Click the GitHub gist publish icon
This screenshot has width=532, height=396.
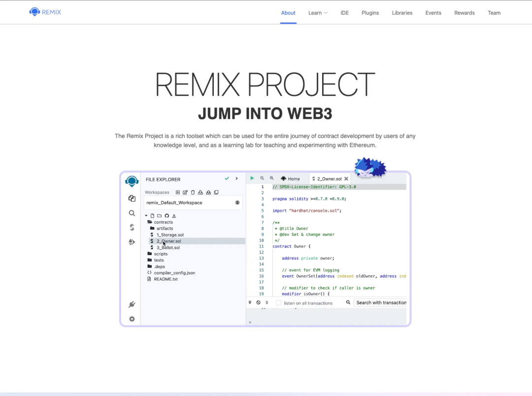click(x=166, y=216)
